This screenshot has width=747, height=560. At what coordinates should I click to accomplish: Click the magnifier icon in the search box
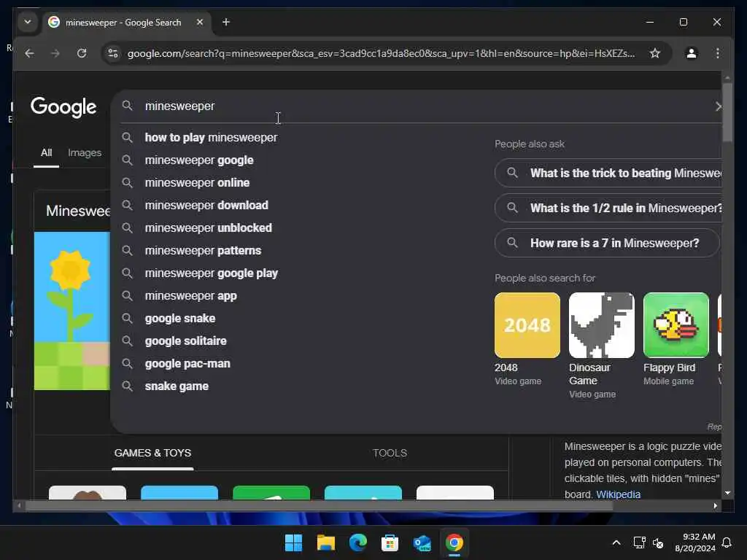tap(127, 106)
